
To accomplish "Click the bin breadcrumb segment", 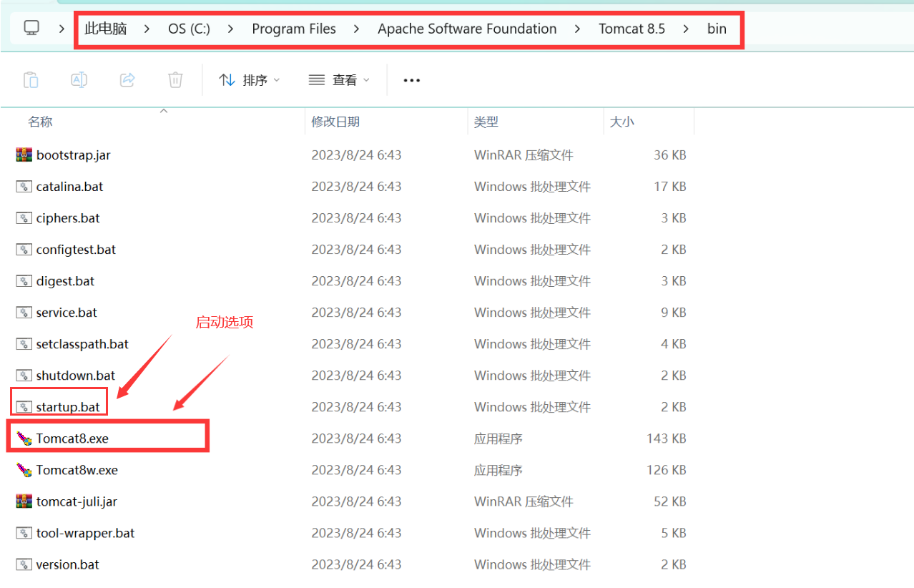I will pyautogui.click(x=717, y=29).
